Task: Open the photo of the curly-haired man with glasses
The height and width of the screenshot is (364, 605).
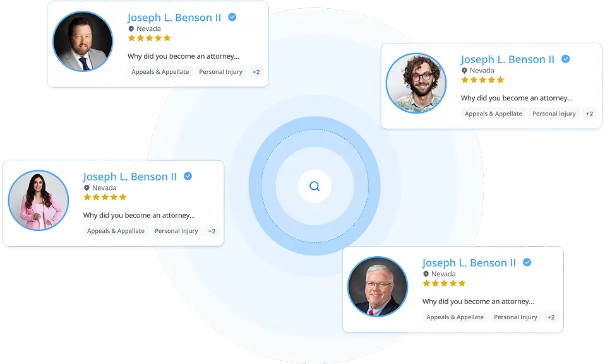Action: pyautogui.click(x=416, y=83)
